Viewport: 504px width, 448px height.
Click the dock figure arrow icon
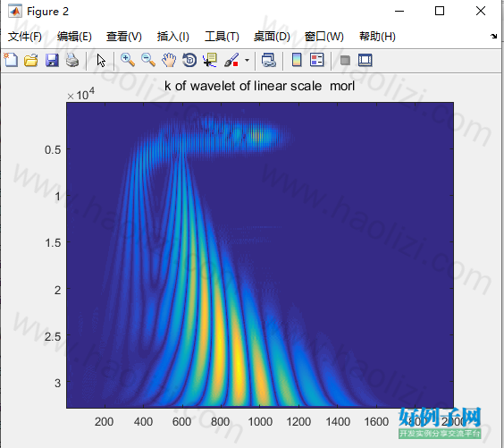coord(493,36)
